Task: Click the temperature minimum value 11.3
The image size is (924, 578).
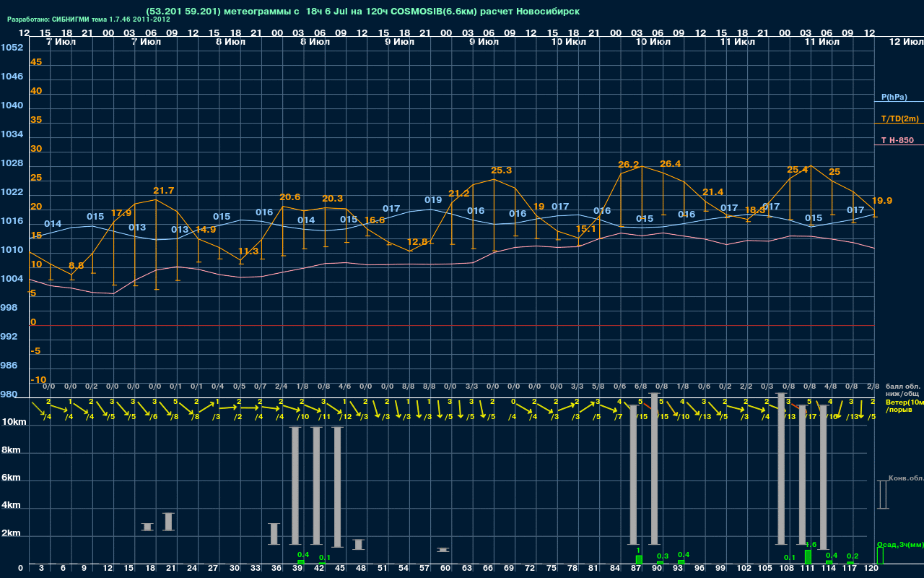Action: 248,251
